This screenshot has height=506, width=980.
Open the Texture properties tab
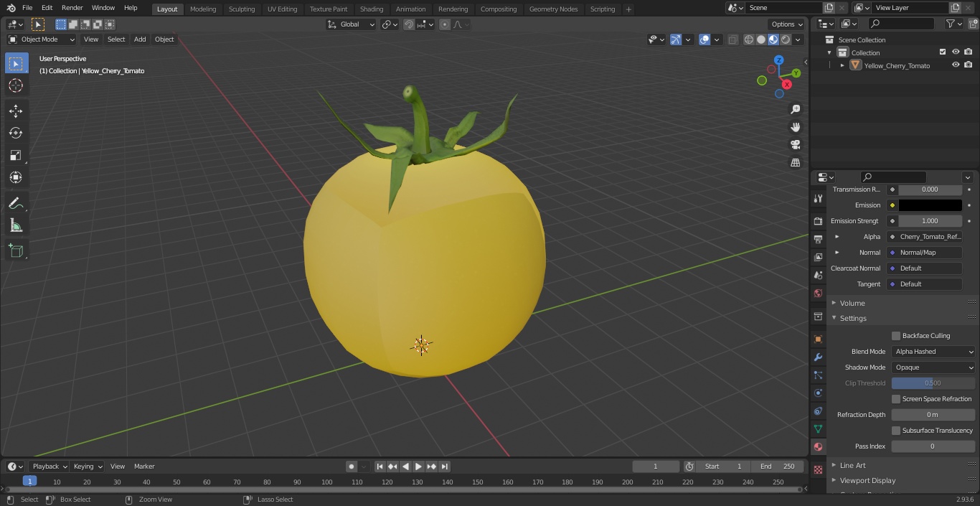pos(818,469)
